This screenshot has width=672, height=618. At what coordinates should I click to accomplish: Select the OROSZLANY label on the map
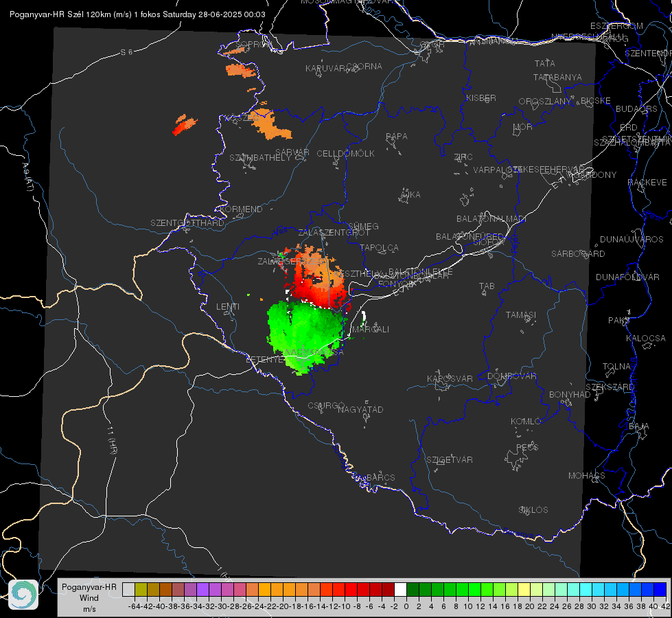click(545, 102)
